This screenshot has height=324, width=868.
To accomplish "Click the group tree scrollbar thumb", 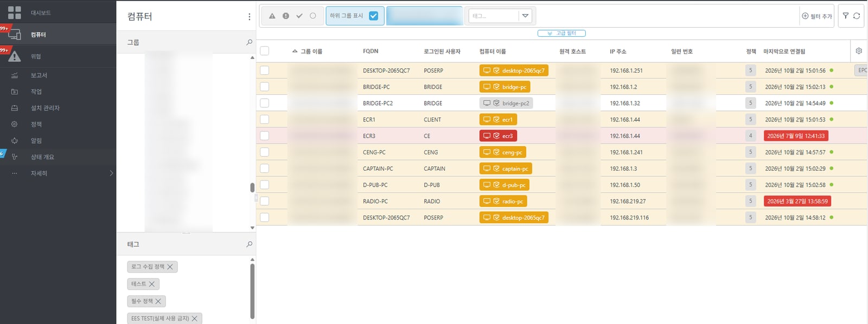I will (x=252, y=187).
